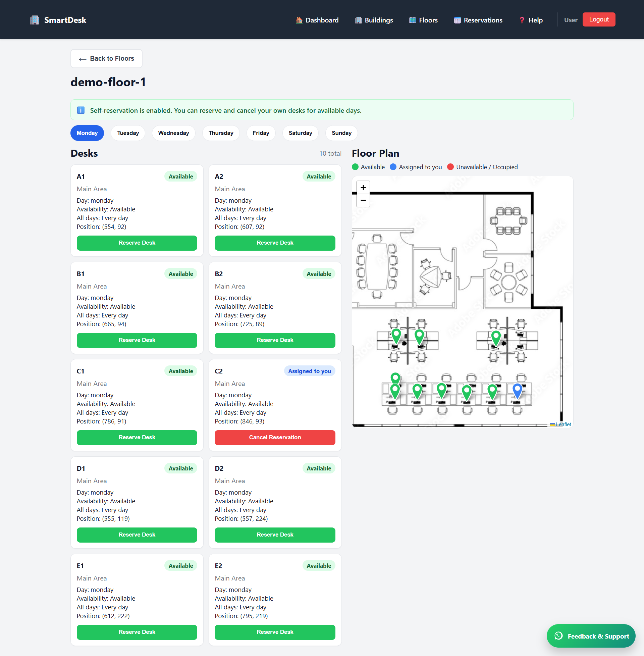Click the green Available legend dot
Image resolution: width=644 pixels, height=656 pixels.
pos(355,167)
